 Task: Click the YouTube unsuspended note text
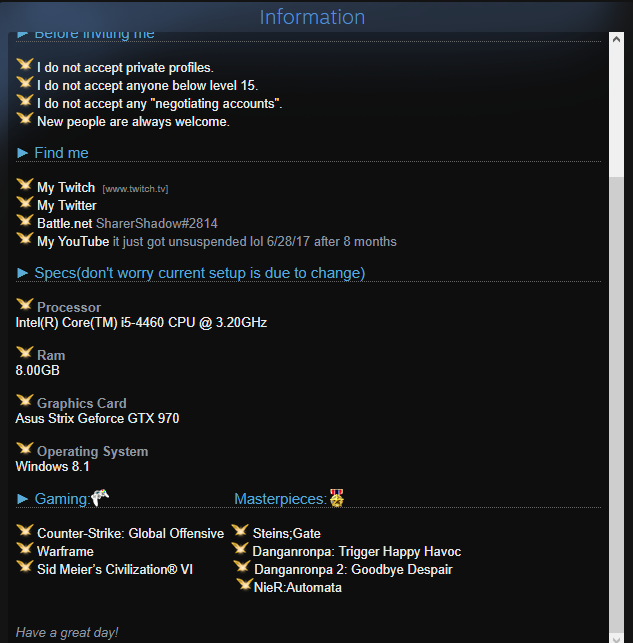[255, 242]
